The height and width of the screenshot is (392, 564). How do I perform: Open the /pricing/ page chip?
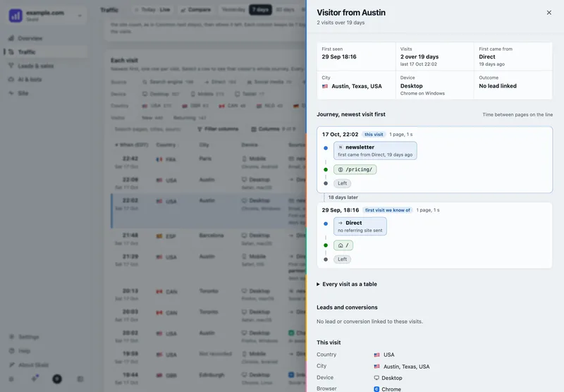[355, 169]
